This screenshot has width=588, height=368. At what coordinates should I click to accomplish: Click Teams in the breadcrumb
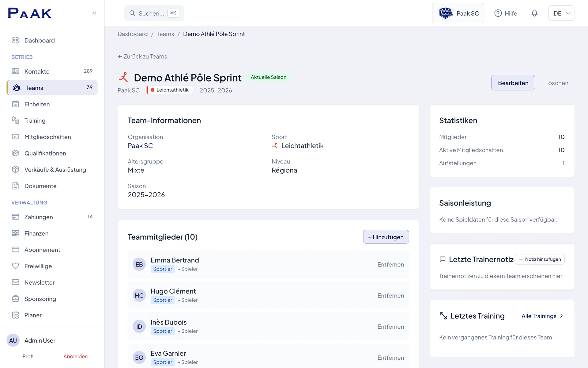165,34
